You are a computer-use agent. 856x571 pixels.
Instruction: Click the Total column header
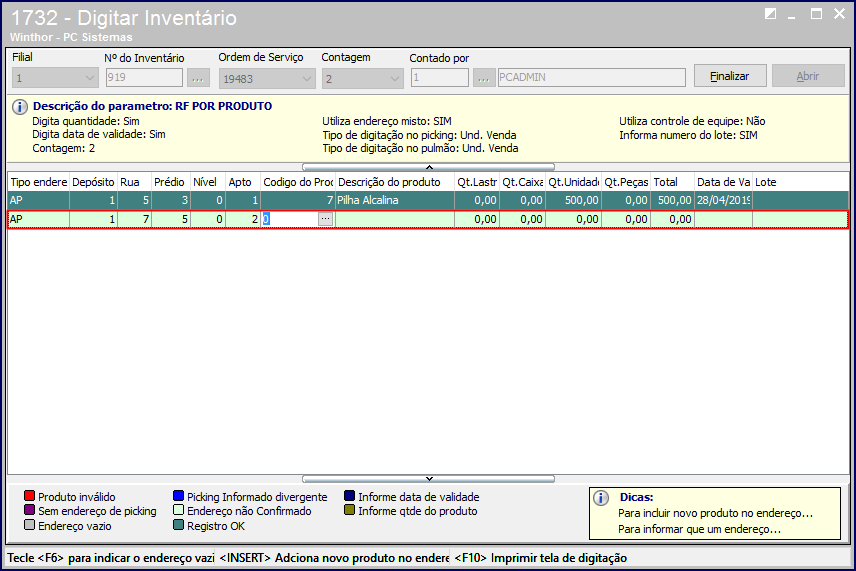click(672, 182)
